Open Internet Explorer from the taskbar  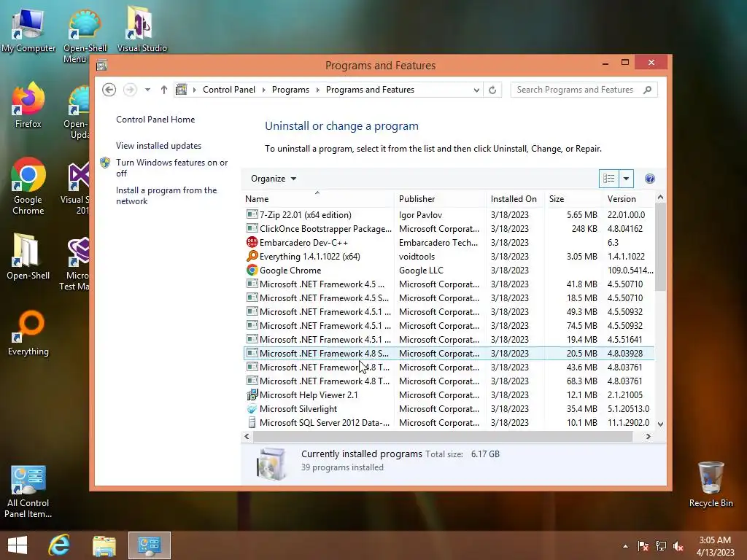tap(60, 545)
